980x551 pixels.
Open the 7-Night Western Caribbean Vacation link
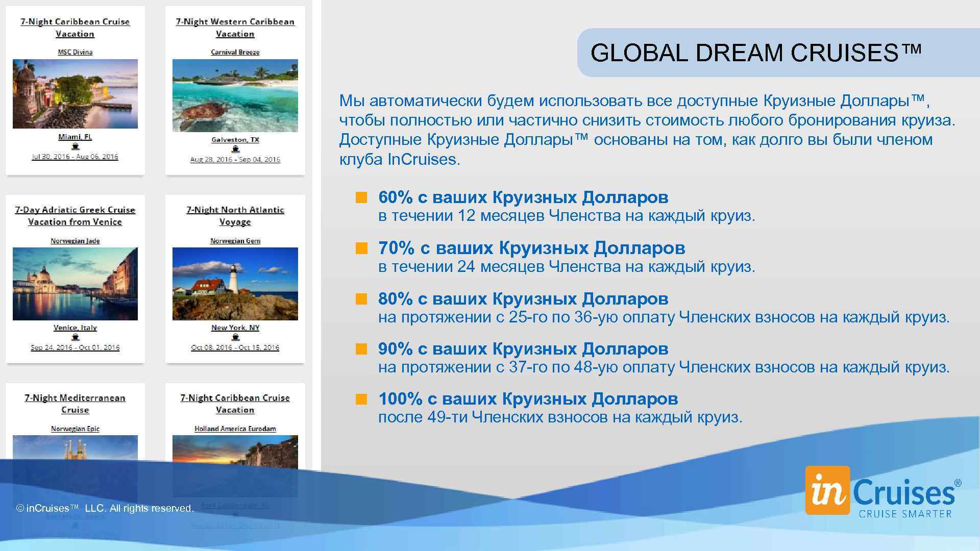click(x=235, y=28)
